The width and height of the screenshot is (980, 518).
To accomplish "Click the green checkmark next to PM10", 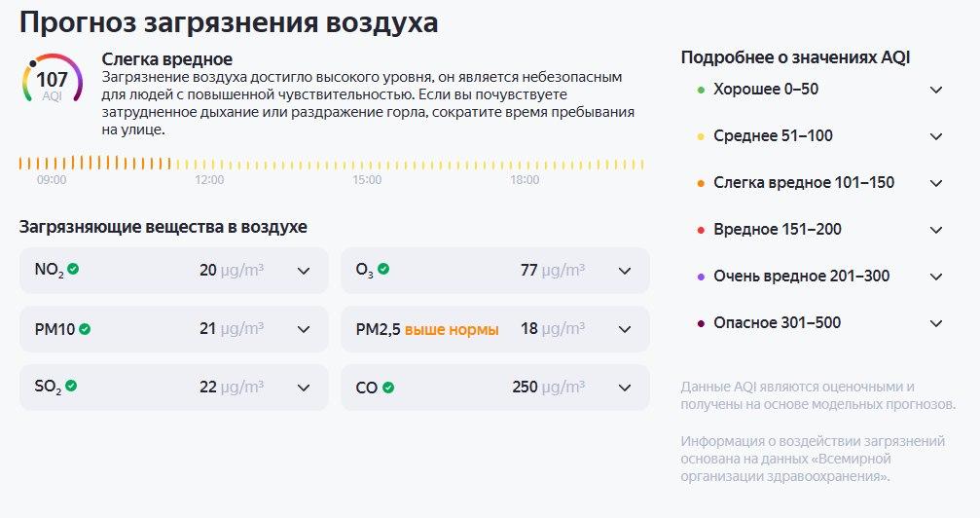I will pos(85,329).
